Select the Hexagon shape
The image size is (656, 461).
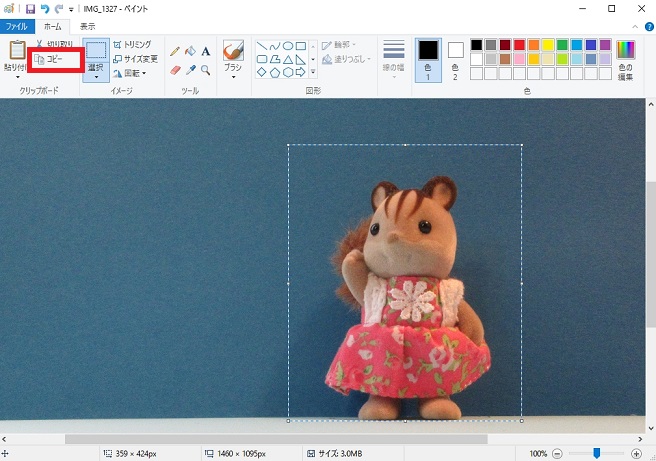coord(288,72)
